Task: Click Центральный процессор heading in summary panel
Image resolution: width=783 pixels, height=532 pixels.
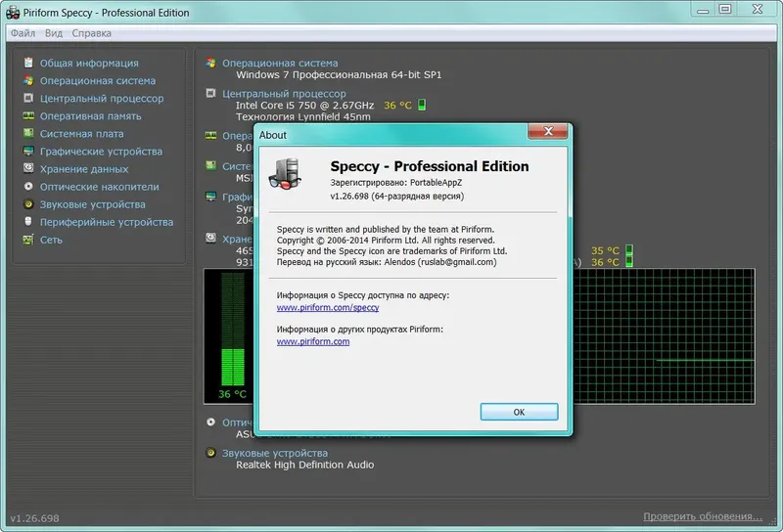Action: pyautogui.click(x=284, y=94)
